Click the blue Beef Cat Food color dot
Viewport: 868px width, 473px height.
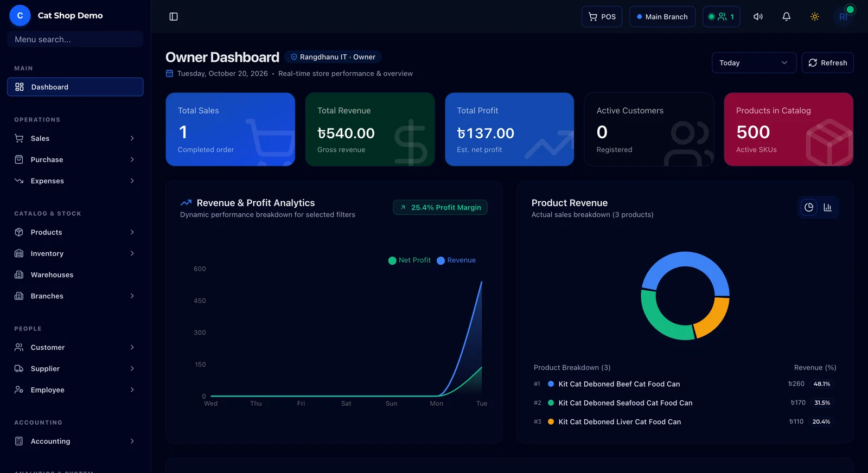[551, 384]
